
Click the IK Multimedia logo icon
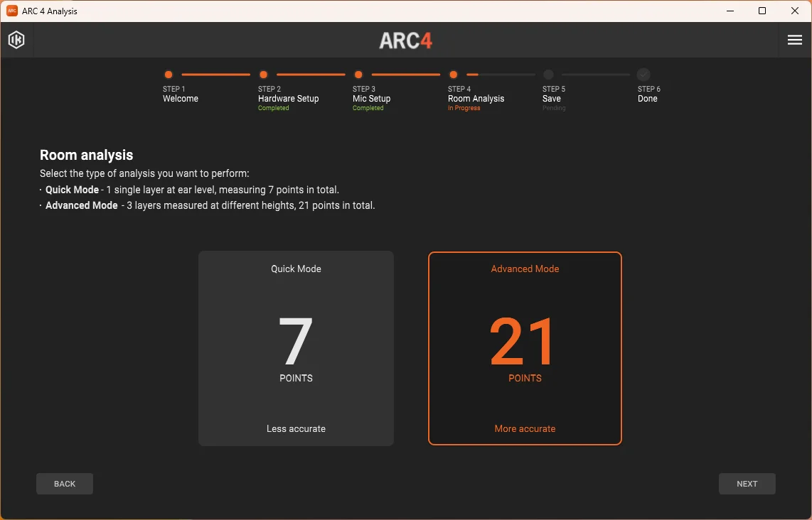(x=16, y=40)
